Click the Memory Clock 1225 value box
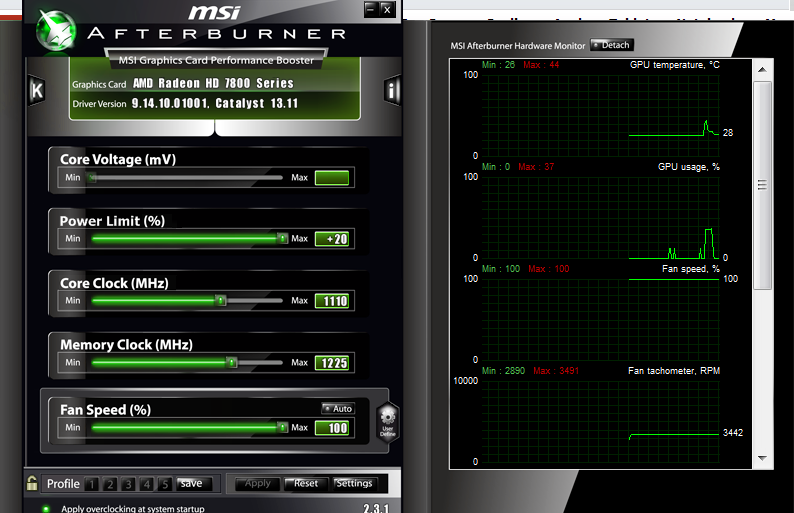This screenshot has width=794, height=513. [332, 363]
